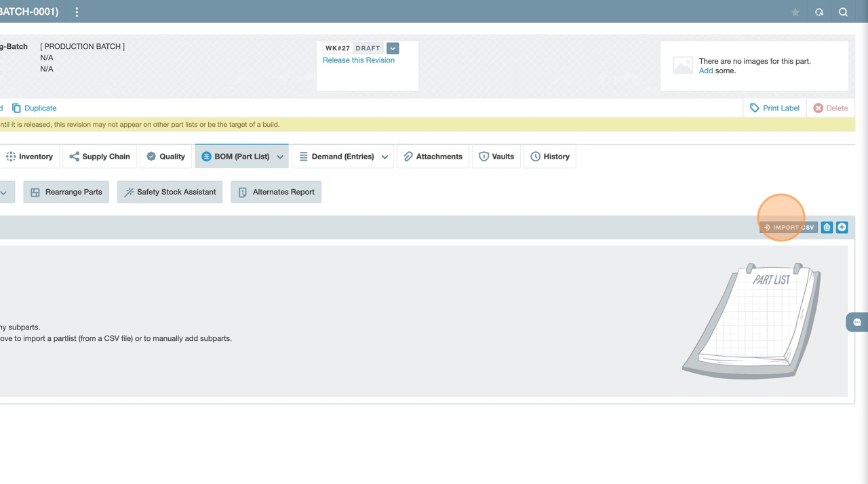
Task: Expand the Demand (Entries) tab chevron
Action: pos(384,157)
